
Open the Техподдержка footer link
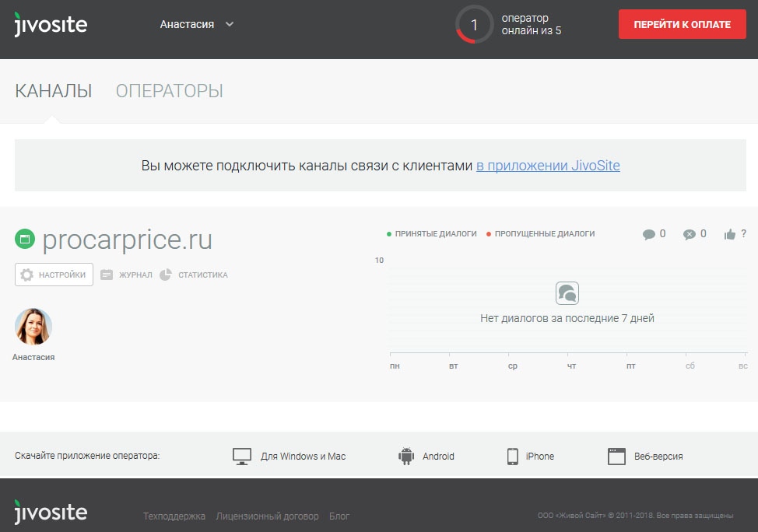174,516
